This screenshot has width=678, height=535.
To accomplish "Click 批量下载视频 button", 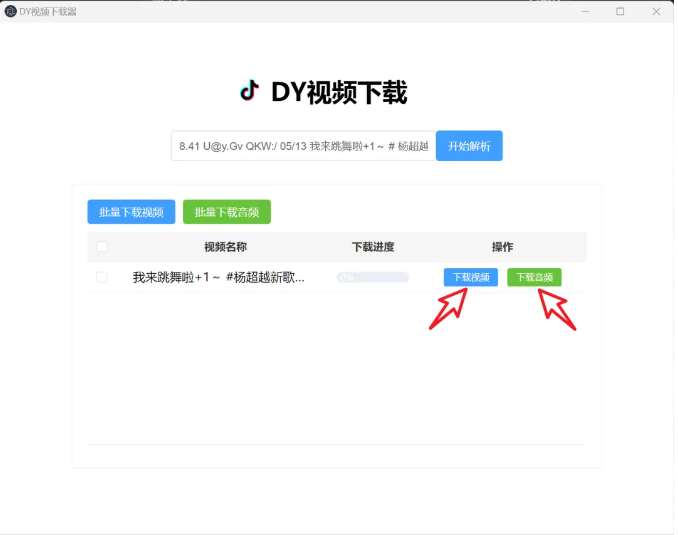I will pos(131,212).
